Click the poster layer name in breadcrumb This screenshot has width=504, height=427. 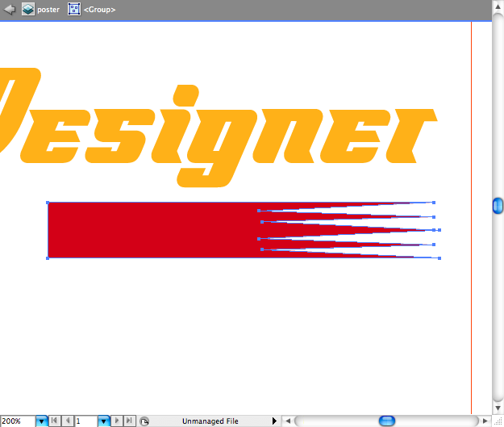[48, 10]
